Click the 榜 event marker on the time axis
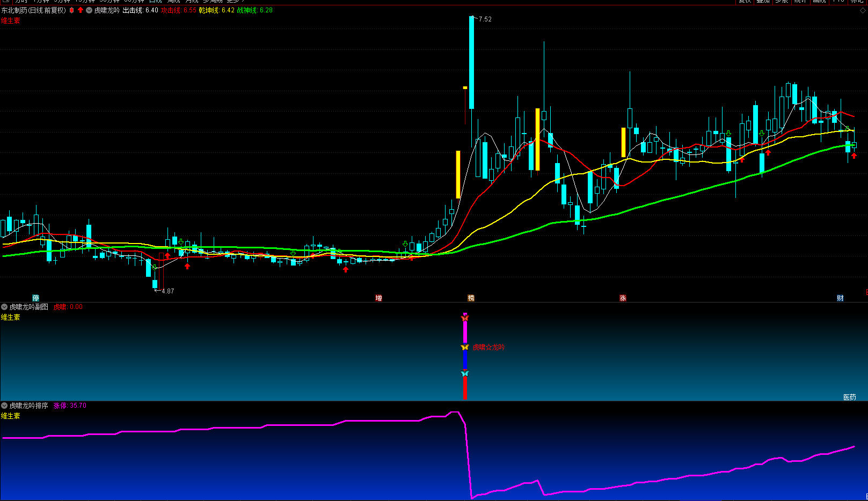Viewport: 868px width, 501px height. [x=471, y=298]
